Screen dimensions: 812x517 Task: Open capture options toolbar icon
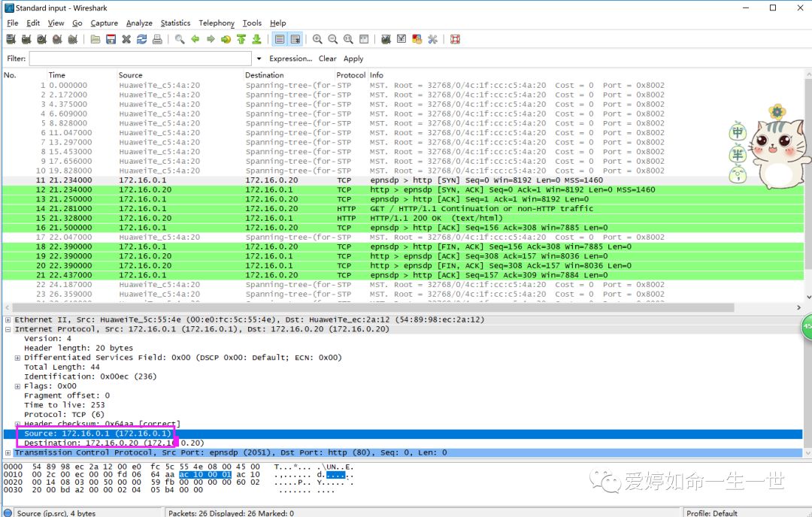(26, 39)
